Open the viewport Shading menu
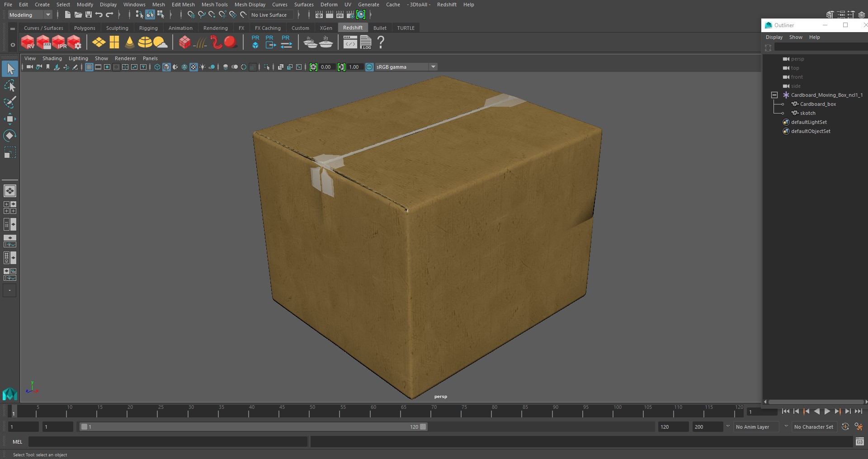Image resolution: width=868 pixels, height=459 pixels. click(52, 58)
